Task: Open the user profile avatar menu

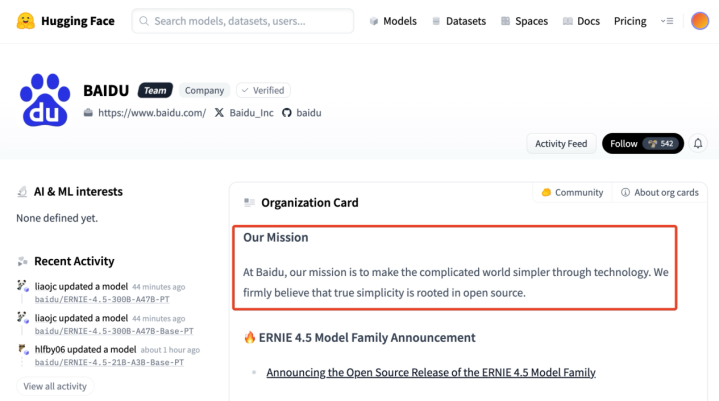Action: (x=700, y=21)
